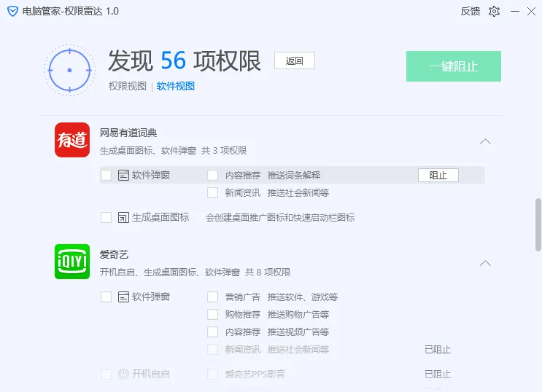Image resolution: width=542 pixels, height=392 pixels.
Task: Check 新闻资讯 checkbox under 网易有道词典
Action: pos(212,192)
